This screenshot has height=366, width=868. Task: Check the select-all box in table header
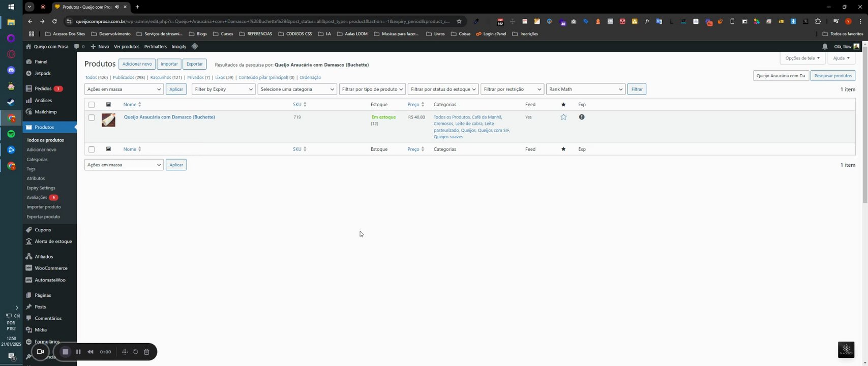click(92, 105)
